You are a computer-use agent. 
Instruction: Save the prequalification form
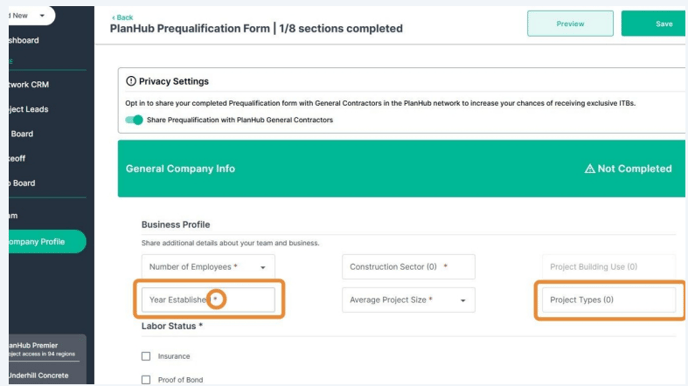pos(654,24)
